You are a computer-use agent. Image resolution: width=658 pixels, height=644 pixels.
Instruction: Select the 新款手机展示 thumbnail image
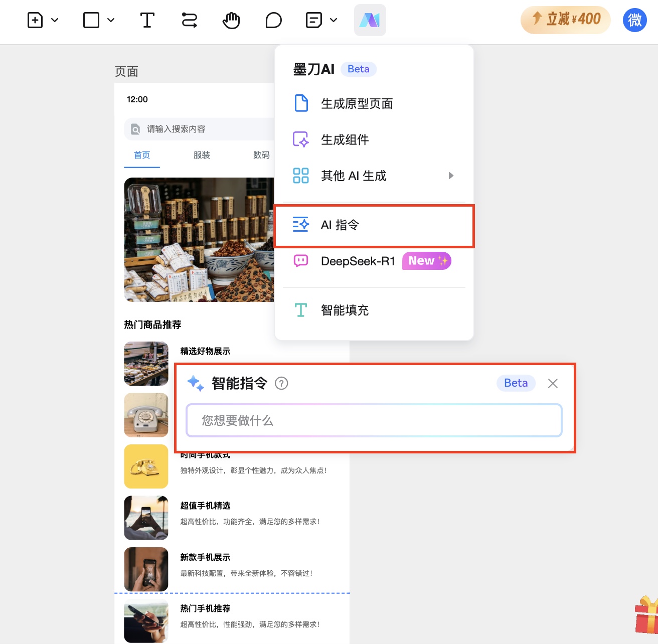click(146, 569)
